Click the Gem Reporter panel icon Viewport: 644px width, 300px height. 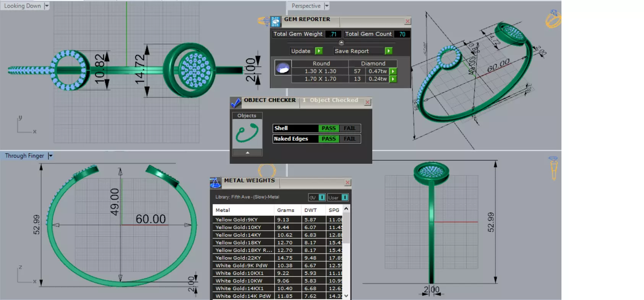(x=275, y=22)
